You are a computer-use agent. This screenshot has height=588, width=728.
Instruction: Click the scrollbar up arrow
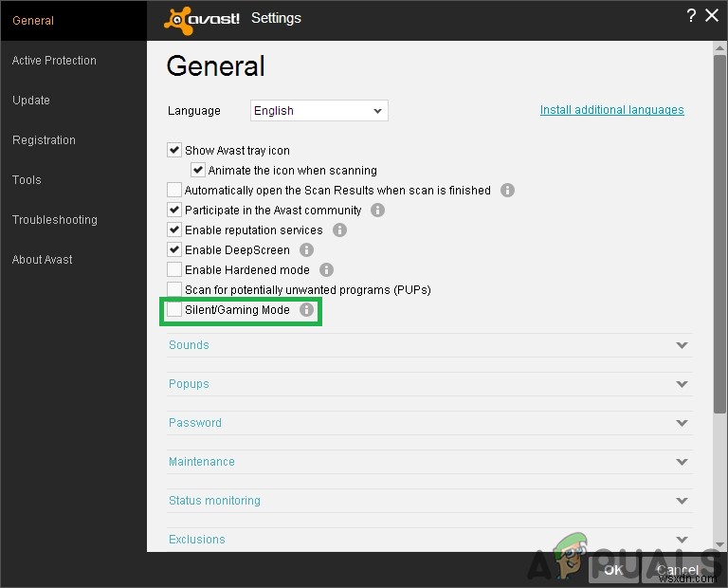click(x=719, y=47)
